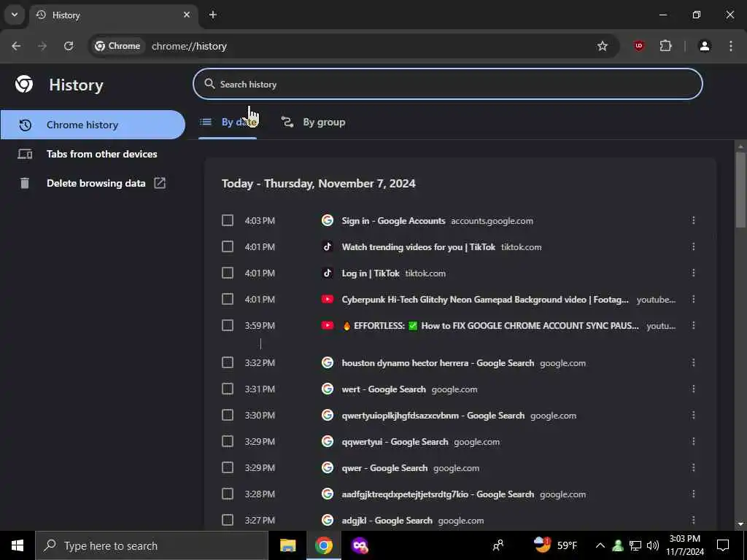Open the taskbar clock 3:03 PM
This screenshot has height=560, width=747.
pos(684,545)
